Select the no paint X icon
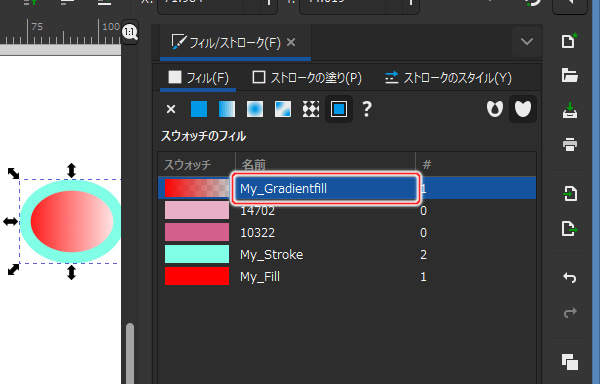Viewport: 600px width, 384px height. coord(171,109)
